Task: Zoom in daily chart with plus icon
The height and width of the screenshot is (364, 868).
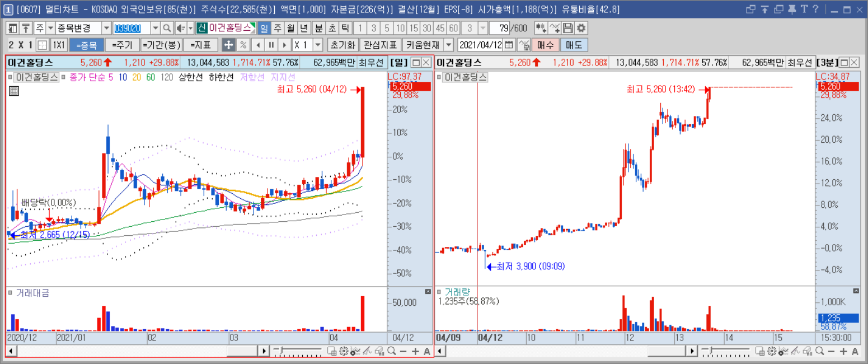Action: pyautogui.click(x=415, y=351)
